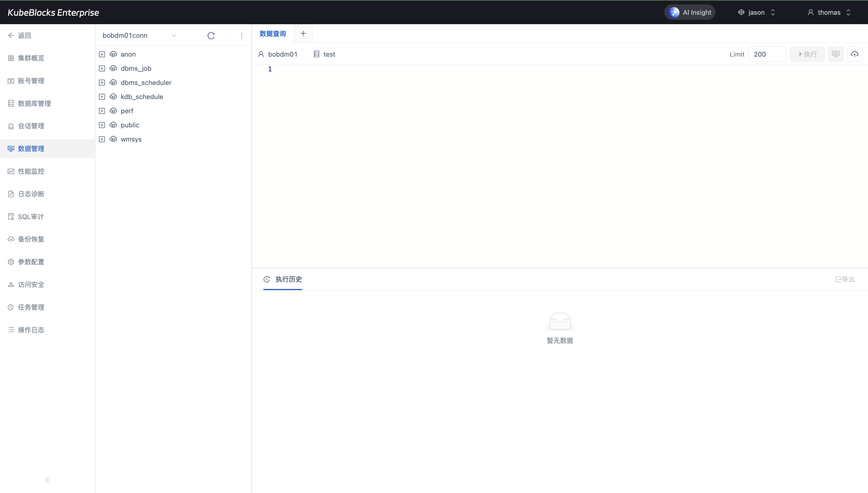The image size is (868, 493).
Task: Open the 集群概览 cluster overview page
Action: 31,58
